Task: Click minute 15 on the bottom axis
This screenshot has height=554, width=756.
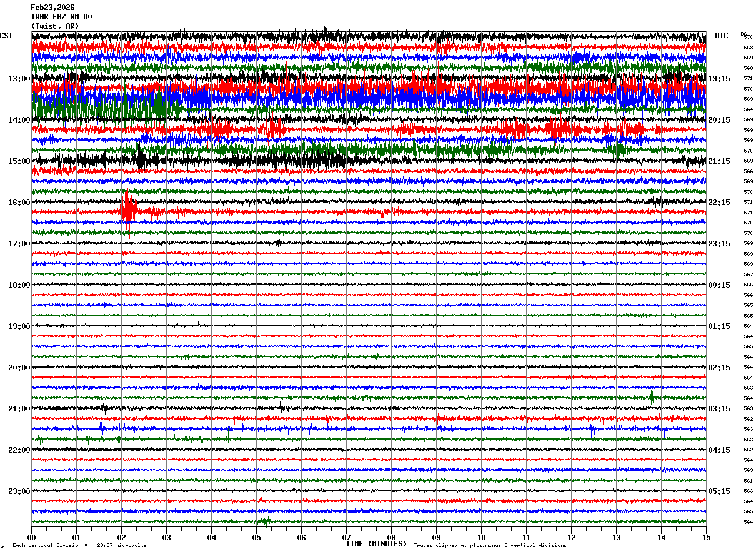Action: pyautogui.click(x=706, y=537)
